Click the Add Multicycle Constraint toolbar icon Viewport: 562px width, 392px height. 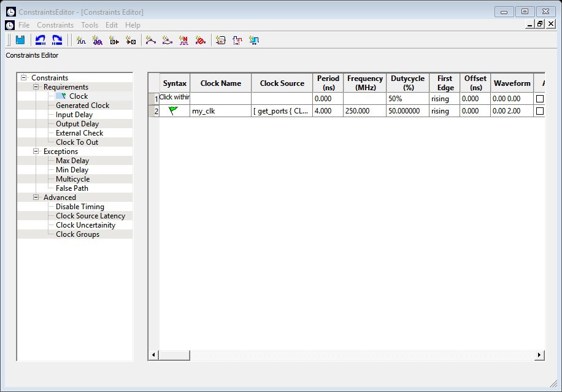(183, 40)
